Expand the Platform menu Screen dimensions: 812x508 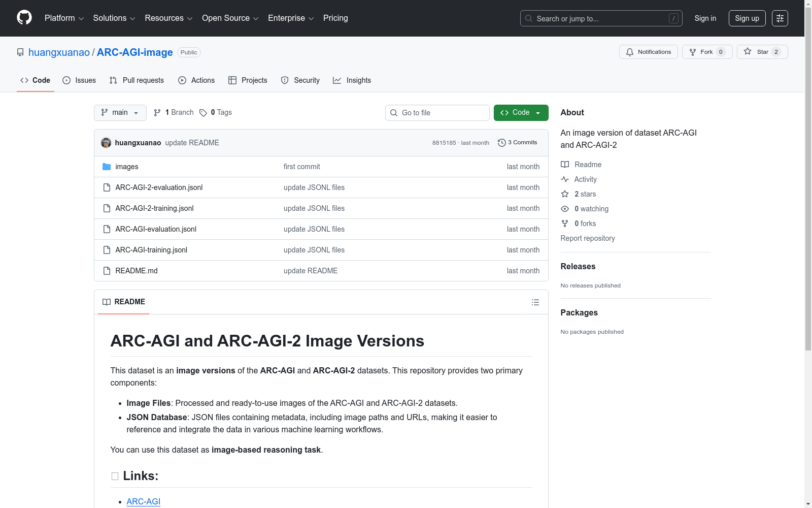click(x=64, y=18)
